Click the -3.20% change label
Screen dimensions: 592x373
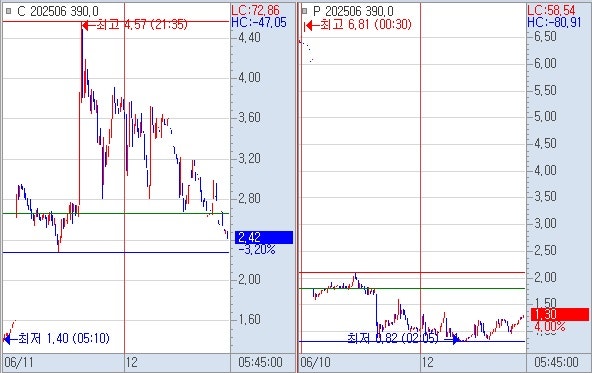pos(257,250)
